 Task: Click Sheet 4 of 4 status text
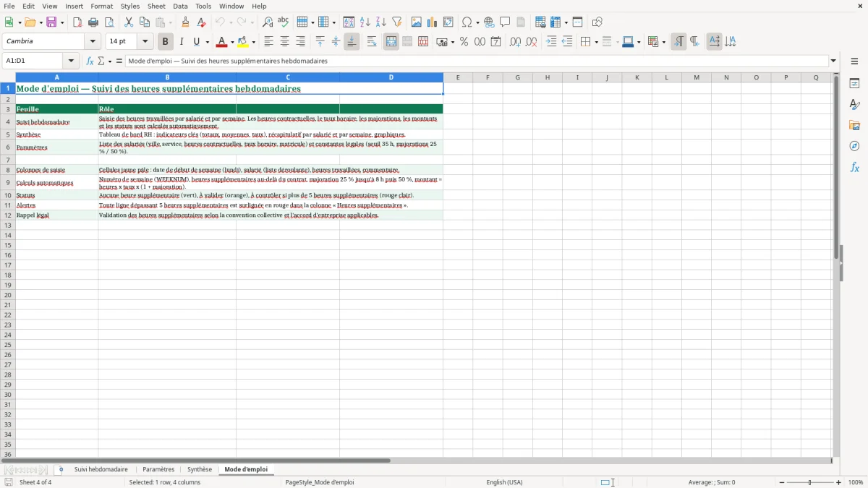(35, 482)
